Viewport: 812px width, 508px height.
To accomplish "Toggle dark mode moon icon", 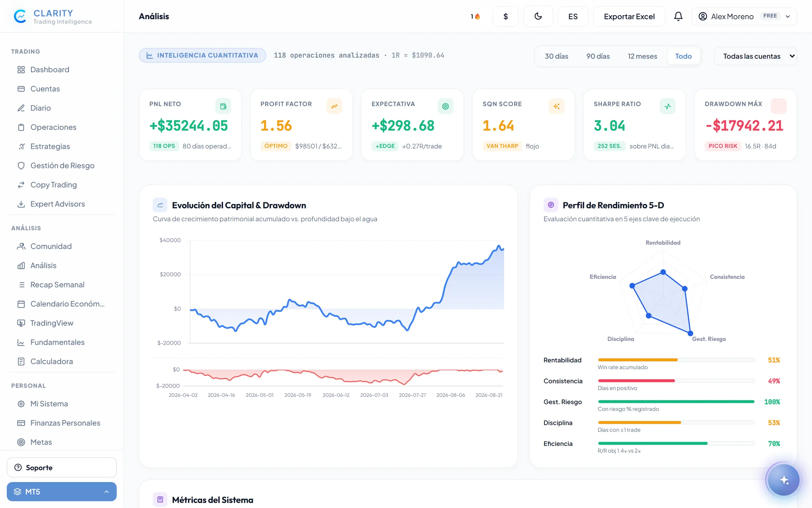I will [x=538, y=16].
